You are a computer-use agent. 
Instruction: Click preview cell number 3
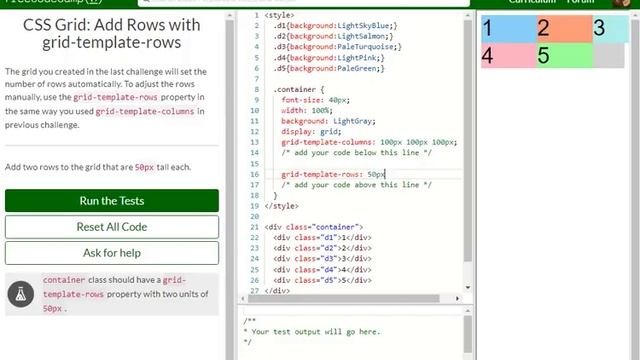pyautogui.click(x=611, y=29)
